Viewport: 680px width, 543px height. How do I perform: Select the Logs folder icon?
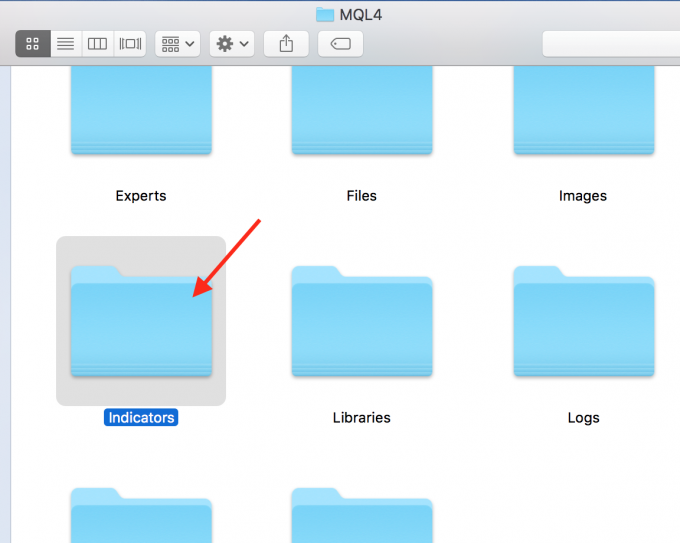point(583,321)
